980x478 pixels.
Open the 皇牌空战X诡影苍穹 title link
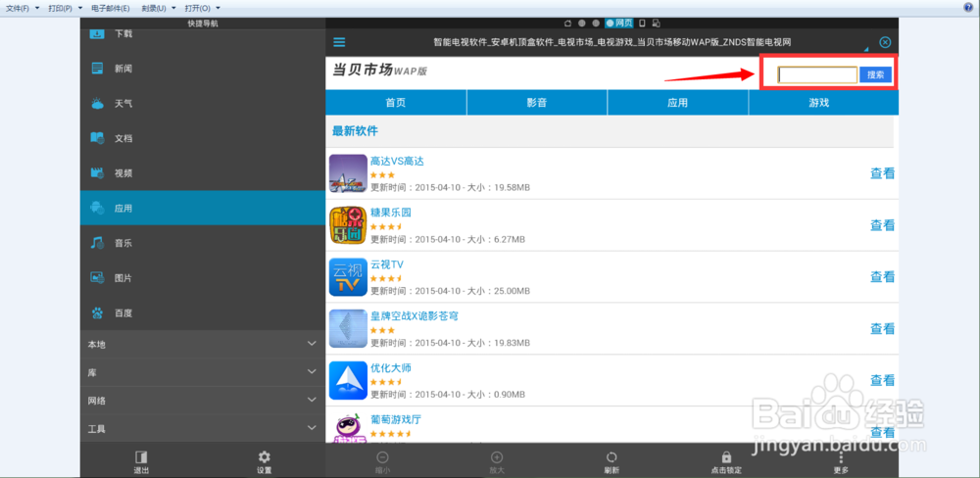415,316
